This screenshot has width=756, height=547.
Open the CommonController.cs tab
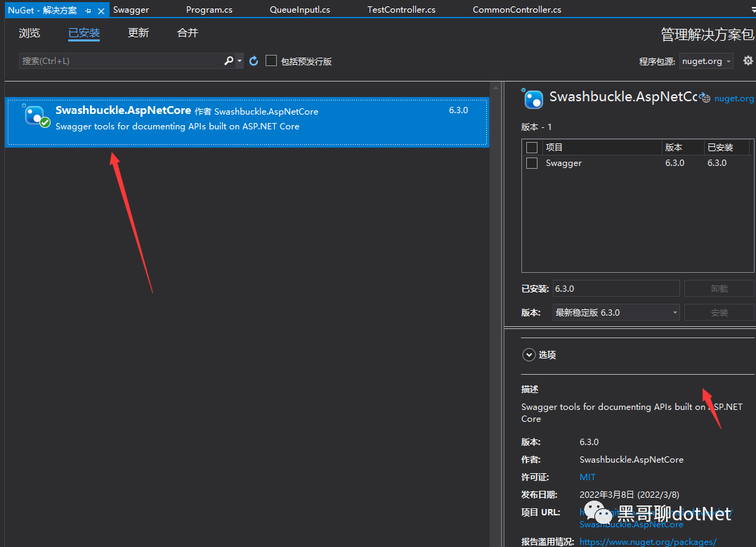click(517, 10)
